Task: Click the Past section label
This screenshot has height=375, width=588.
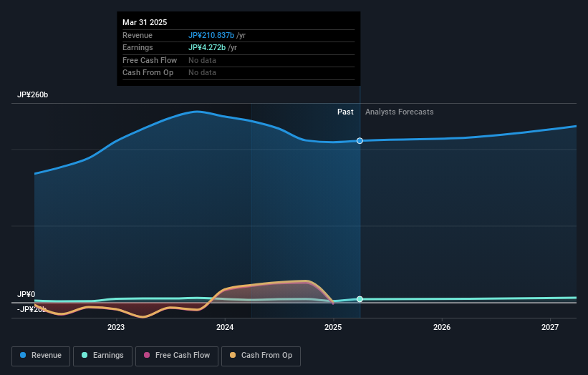Action: 345,112
